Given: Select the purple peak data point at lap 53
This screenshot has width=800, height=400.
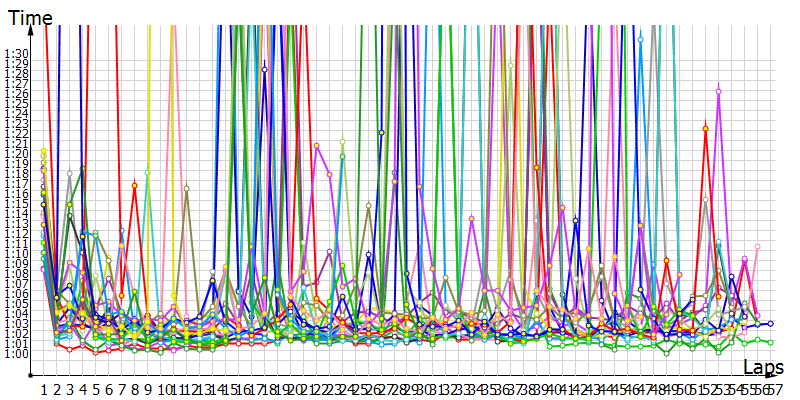Looking at the screenshot, I should click(x=719, y=91).
